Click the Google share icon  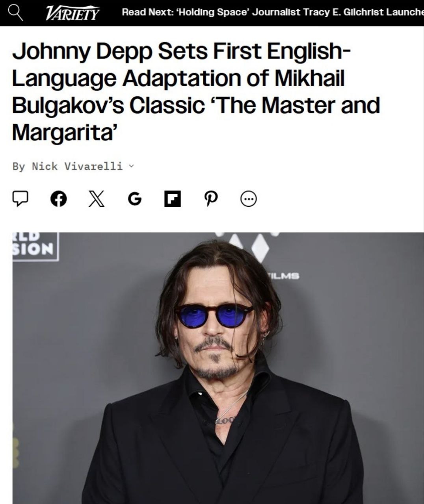pyautogui.click(x=134, y=199)
